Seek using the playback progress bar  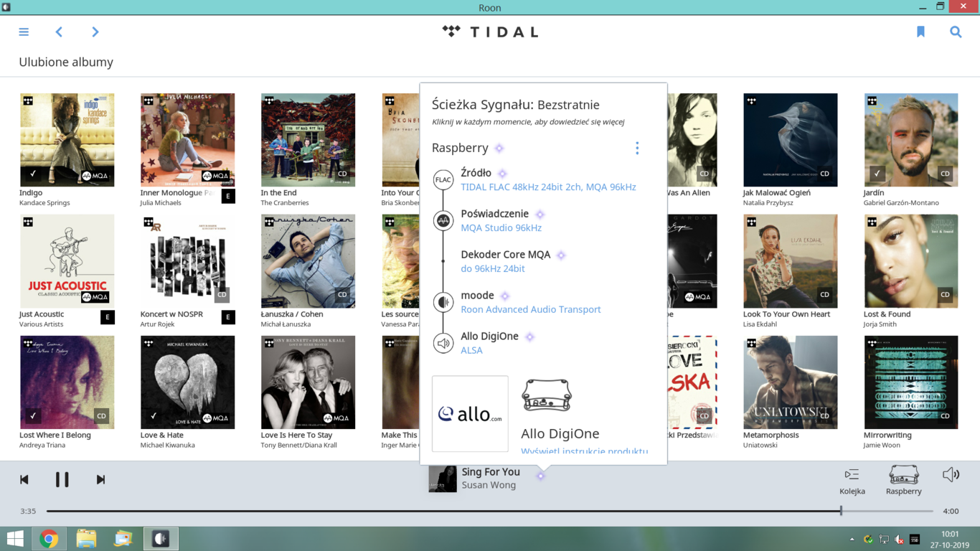click(x=489, y=511)
